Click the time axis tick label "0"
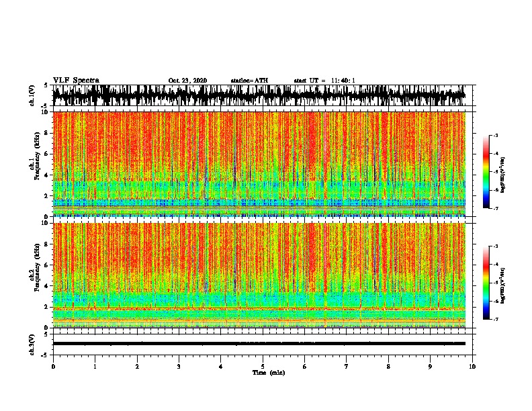Image resolution: width=532 pixels, height=411 pixels. [x=53, y=367]
